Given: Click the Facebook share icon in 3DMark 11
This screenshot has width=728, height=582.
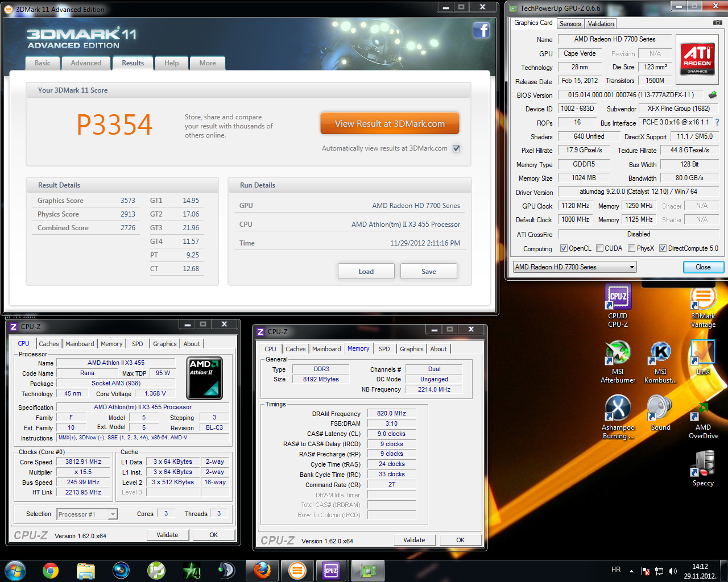Looking at the screenshot, I should [482, 30].
